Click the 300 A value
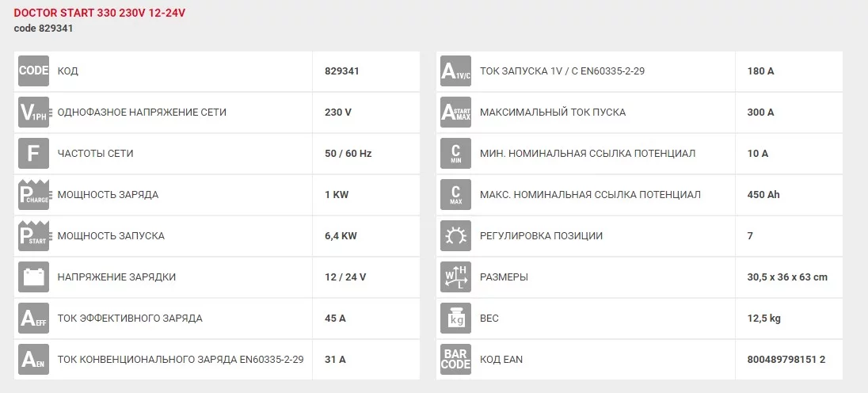 click(760, 113)
